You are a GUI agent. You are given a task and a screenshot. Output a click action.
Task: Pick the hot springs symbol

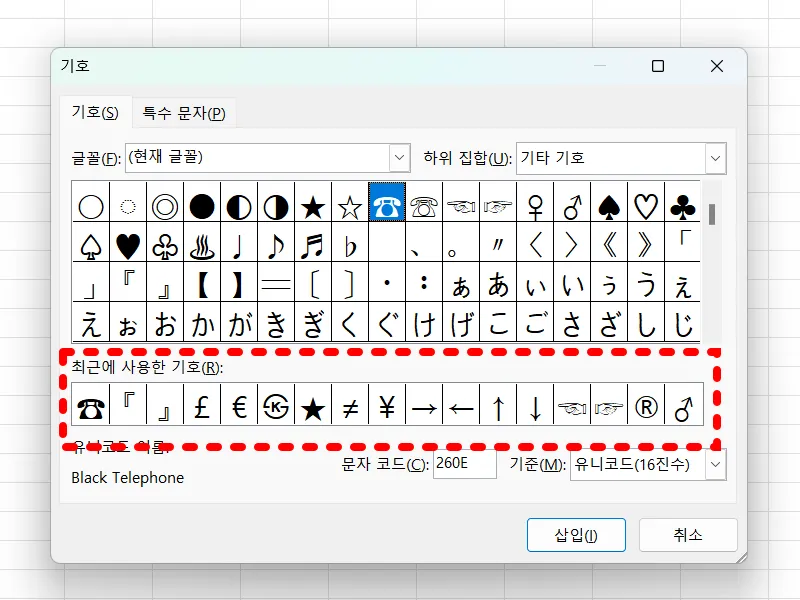click(x=202, y=242)
